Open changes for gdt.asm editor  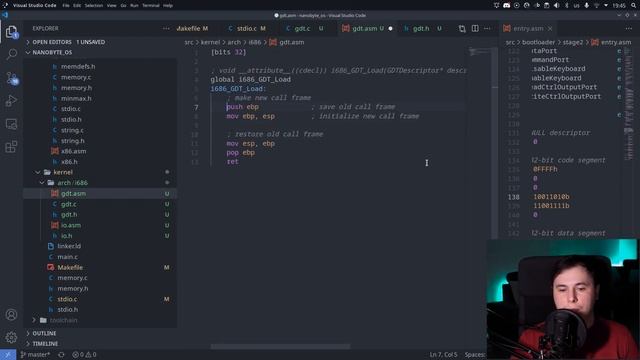pyautogui.click(x=462, y=29)
